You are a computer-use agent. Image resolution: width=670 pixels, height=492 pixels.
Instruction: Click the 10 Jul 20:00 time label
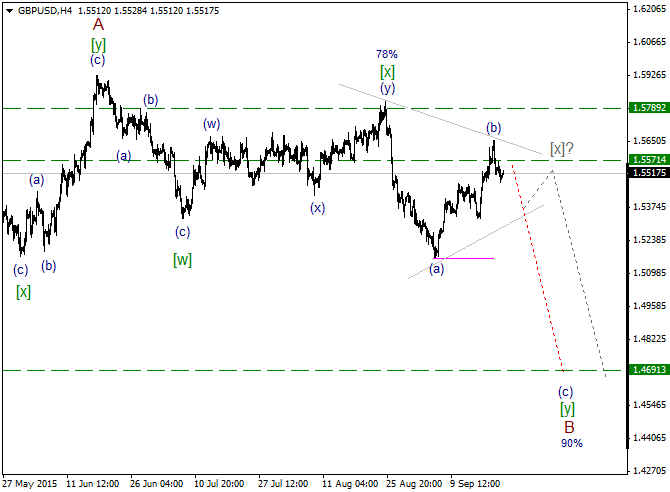[x=219, y=484]
